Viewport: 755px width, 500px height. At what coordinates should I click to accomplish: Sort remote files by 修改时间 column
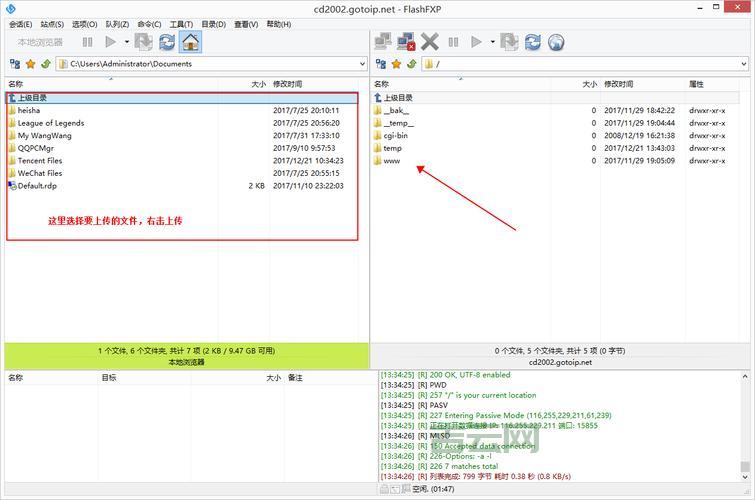click(x=620, y=85)
